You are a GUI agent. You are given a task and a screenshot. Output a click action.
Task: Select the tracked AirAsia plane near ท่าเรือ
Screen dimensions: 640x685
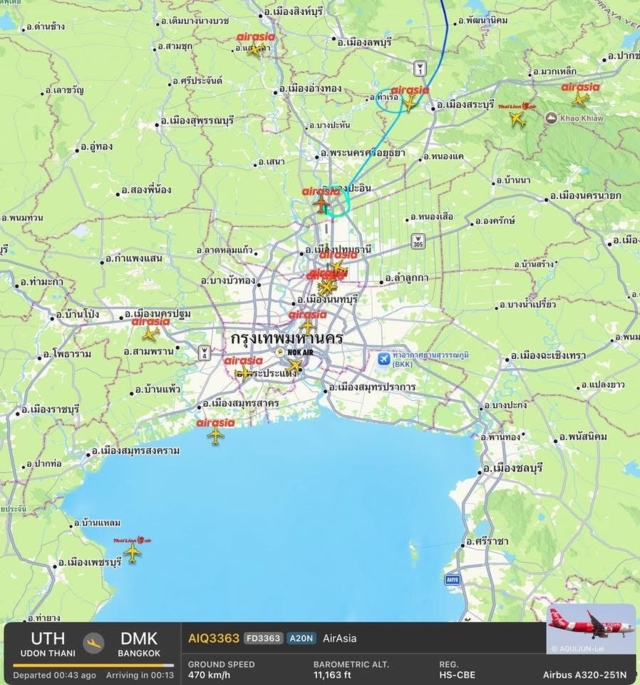[409, 104]
